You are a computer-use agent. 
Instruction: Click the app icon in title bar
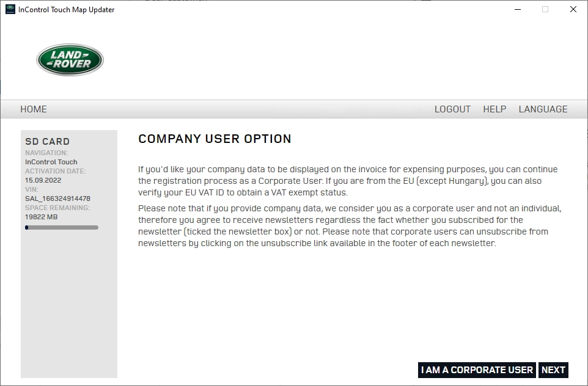point(10,9)
